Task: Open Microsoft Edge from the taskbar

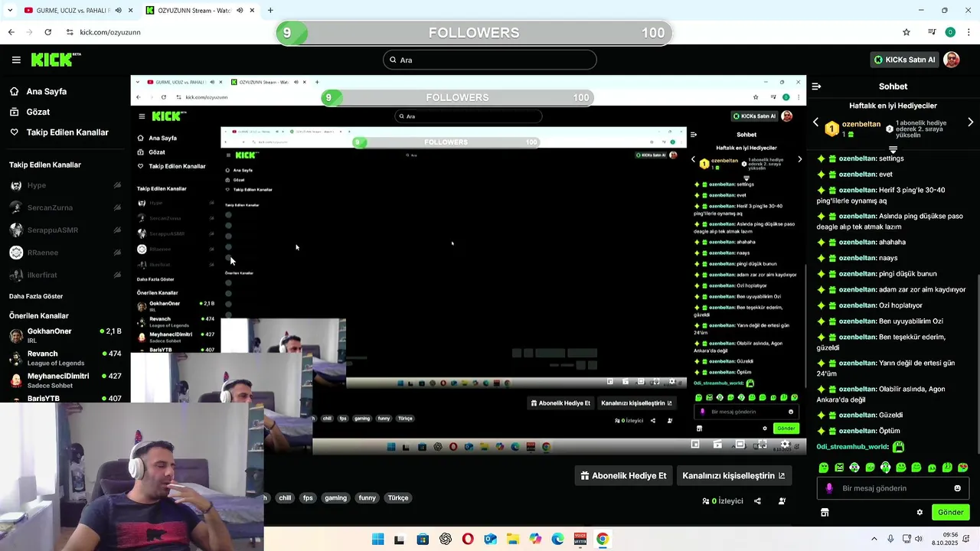Action: click(557, 539)
